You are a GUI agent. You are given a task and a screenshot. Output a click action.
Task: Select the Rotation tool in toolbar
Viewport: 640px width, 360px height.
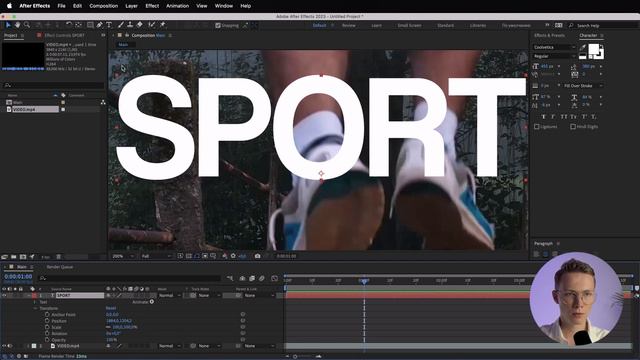pyautogui.click(x=69, y=25)
